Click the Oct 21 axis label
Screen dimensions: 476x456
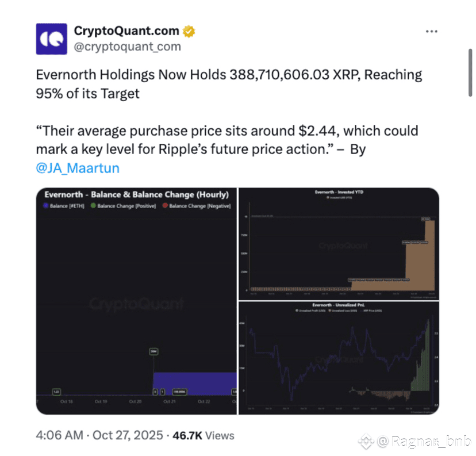point(170,401)
